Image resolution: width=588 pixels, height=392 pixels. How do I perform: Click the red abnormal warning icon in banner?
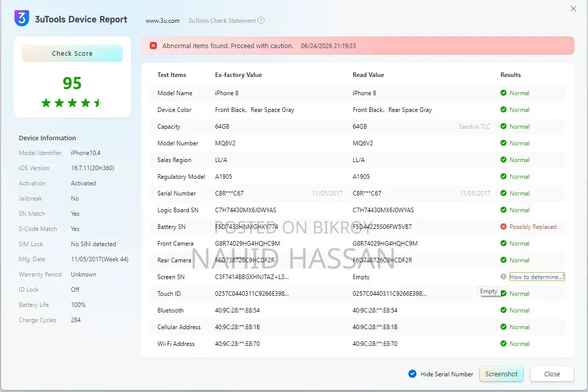pos(153,46)
